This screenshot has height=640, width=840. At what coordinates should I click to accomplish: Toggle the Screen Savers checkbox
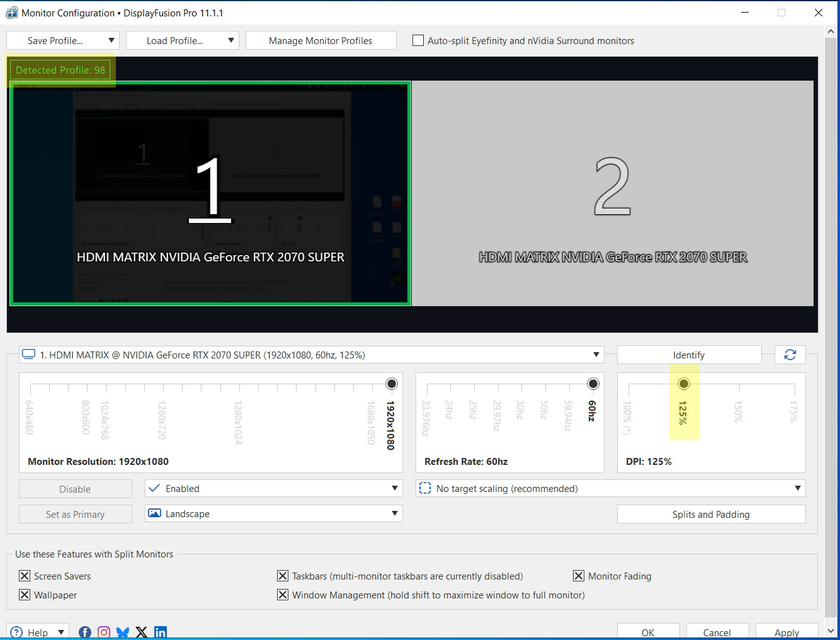click(x=25, y=576)
